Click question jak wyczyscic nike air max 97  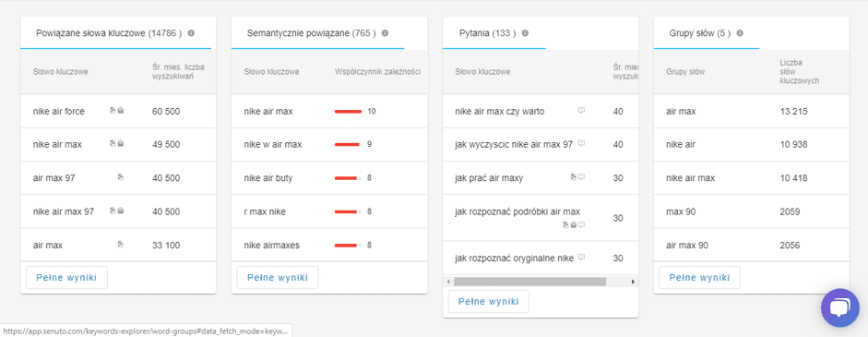click(x=514, y=144)
